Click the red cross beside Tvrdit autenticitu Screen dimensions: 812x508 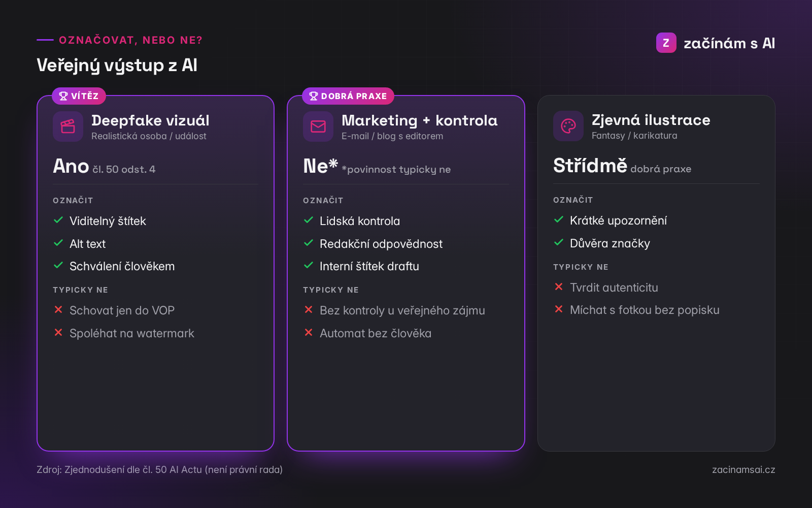(559, 287)
